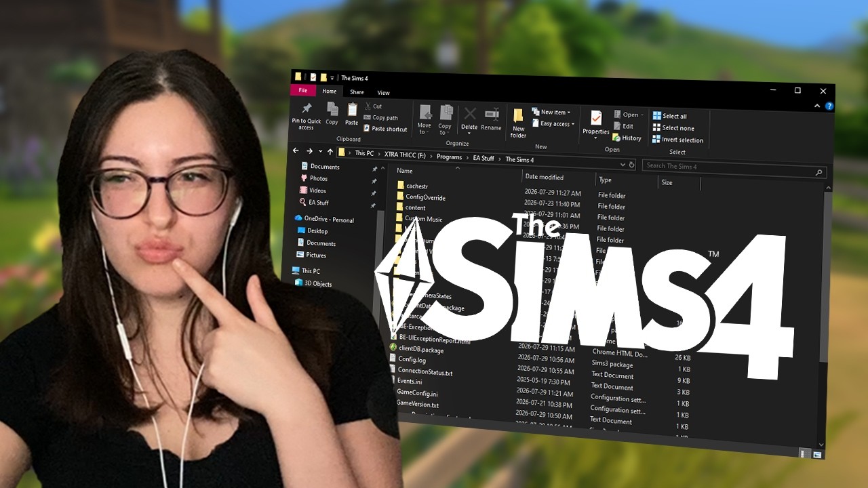Screen dimensions: 868x488
Task: Click the Help question mark icon
Action: click(x=830, y=106)
